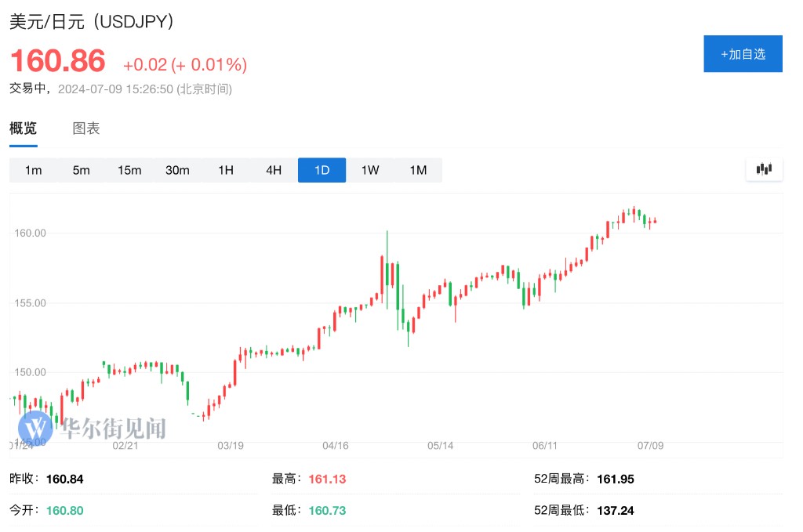803x532 pixels.
Task: Select the 1H timeframe
Action: [x=226, y=170]
